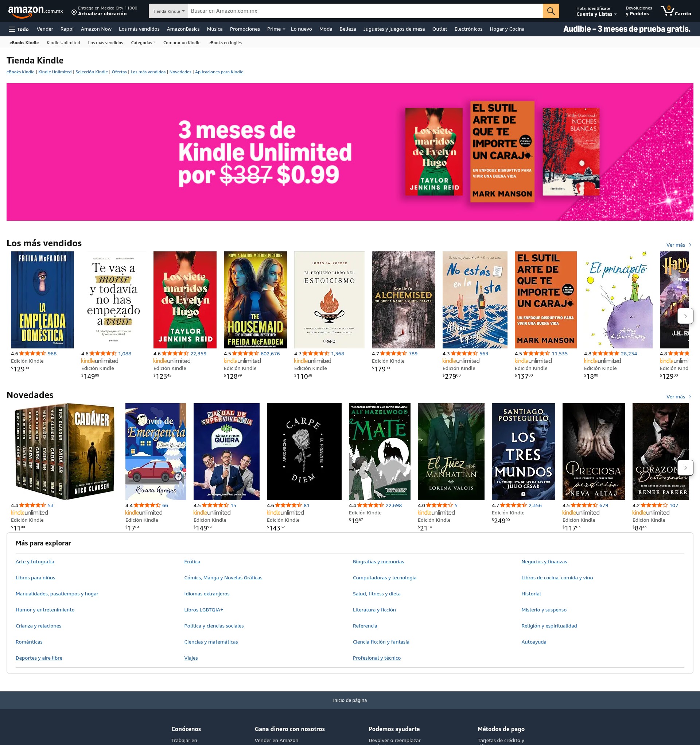Open the shopping cart icon
700x745 pixels.
(x=676, y=11)
